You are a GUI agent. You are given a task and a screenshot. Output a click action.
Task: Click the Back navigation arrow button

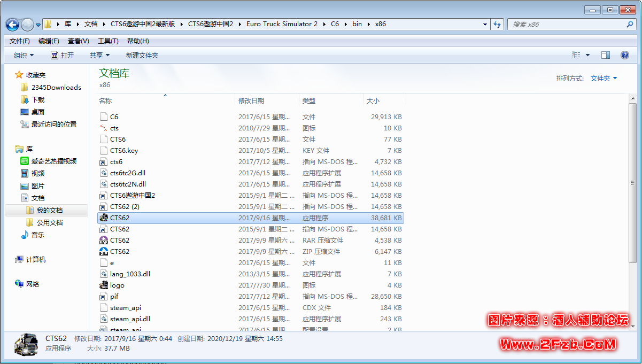pyautogui.click(x=13, y=25)
